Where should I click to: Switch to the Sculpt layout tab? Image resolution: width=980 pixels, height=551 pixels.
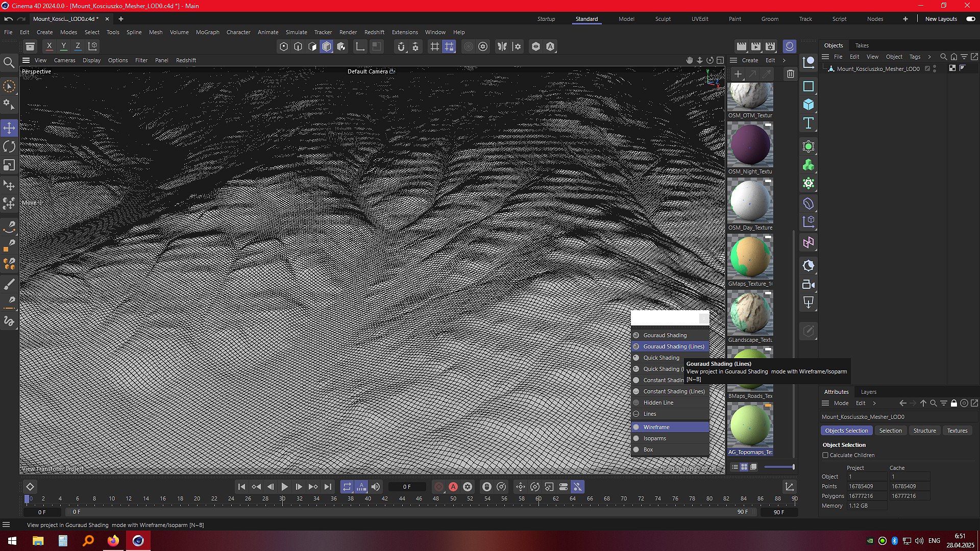point(663,19)
